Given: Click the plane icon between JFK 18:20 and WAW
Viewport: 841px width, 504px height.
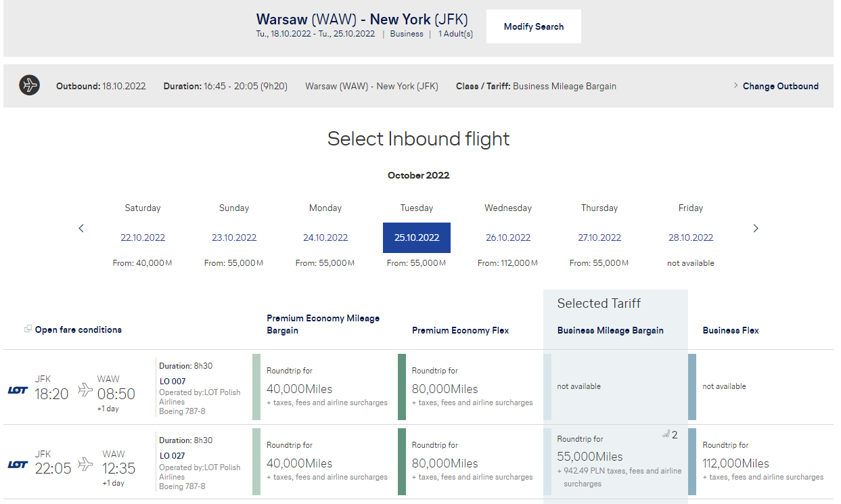Looking at the screenshot, I should [x=85, y=389].
